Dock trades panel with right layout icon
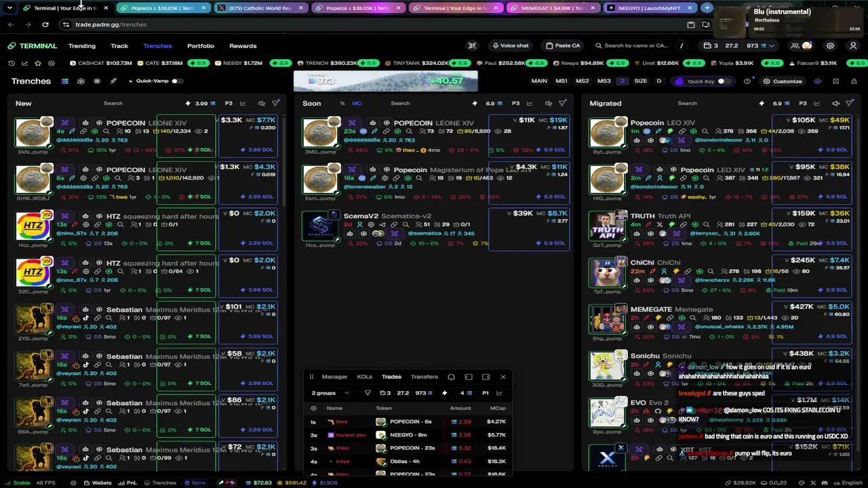The height and width of the screenshot is (488, 868). click(x=486, y=377)
